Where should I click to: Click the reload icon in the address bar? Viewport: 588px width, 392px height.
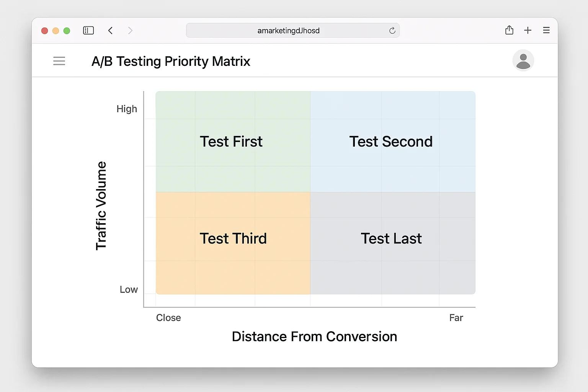pos(392,30)
